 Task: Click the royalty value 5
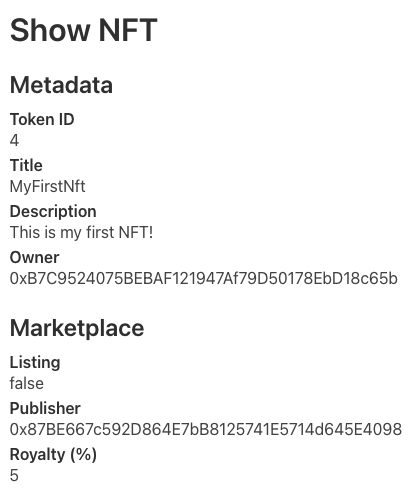14,475
